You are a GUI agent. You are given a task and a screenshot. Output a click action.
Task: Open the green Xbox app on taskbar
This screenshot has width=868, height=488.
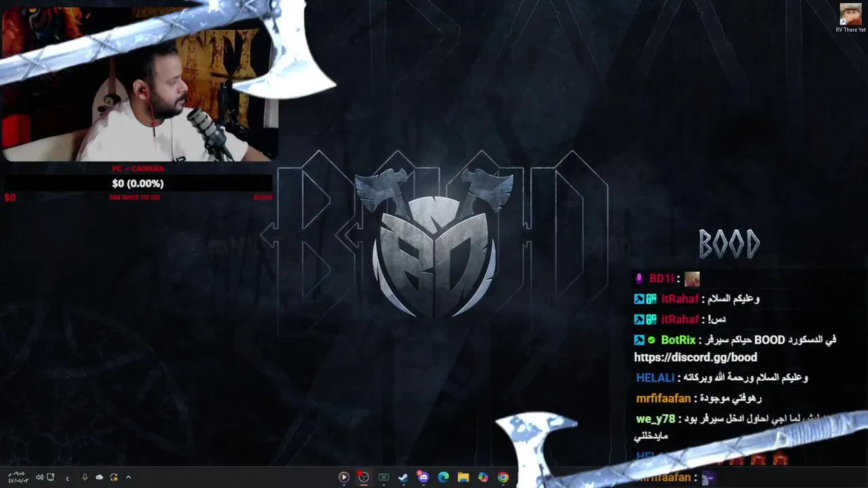(383, 477)
